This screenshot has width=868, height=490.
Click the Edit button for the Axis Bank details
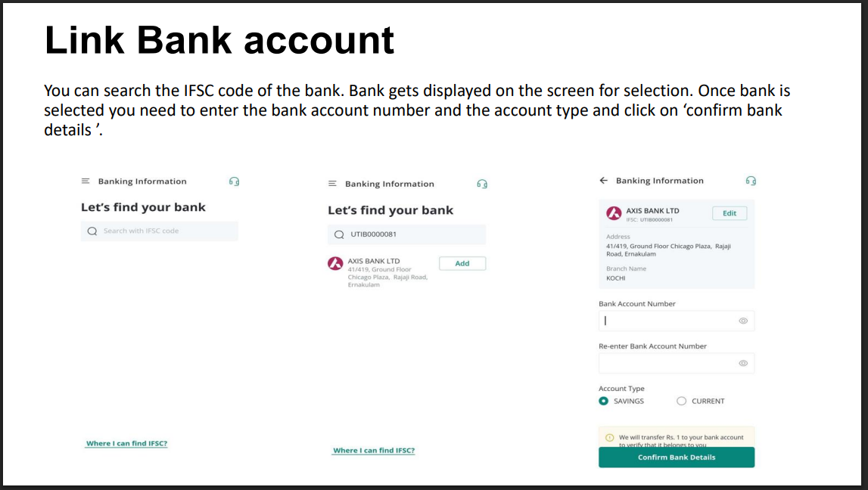[x=730, y=213]
